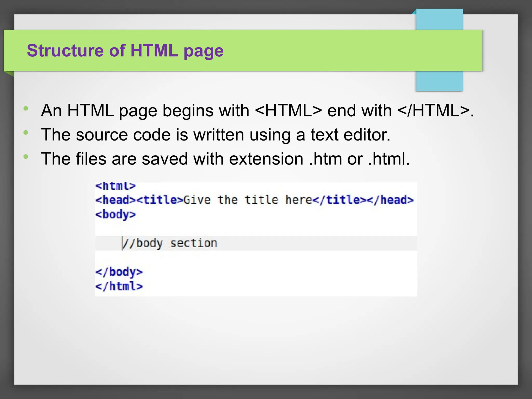Click the line 'The files are saved with extension .htm or .html.'
The width and height of the screenshot is (532, 399).
pos(225,159)
